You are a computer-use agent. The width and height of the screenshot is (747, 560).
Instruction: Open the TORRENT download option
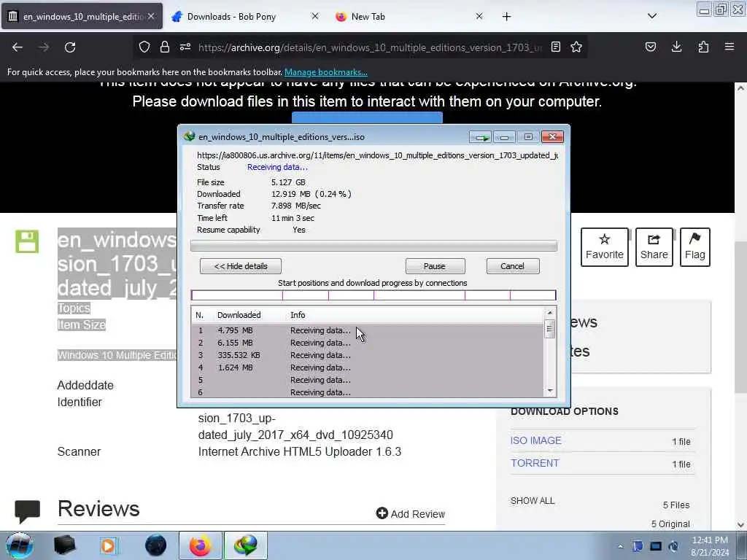(535, 463)
